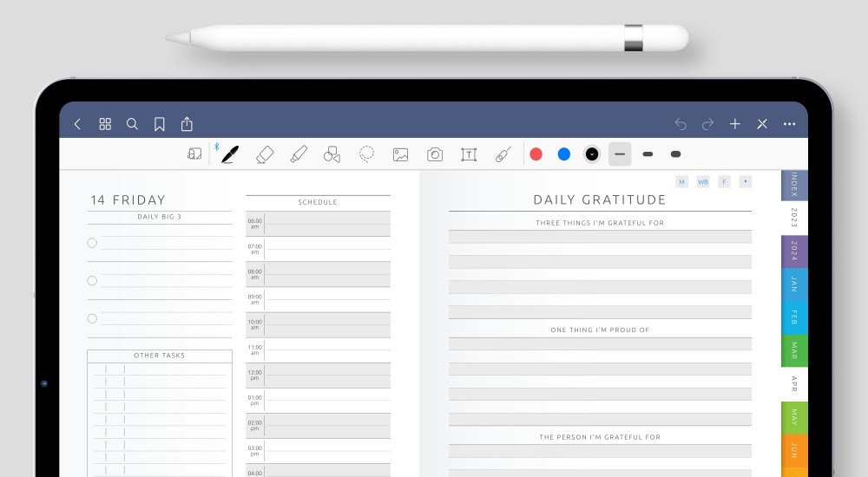
Task: Toggle the zoom window tool
Action: tap(194, 154)
